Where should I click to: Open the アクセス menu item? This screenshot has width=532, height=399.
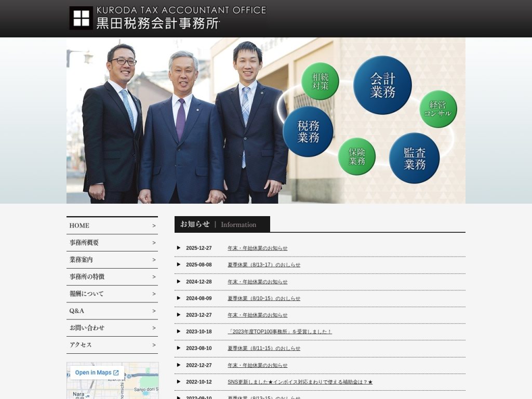(x=112, y=345)
